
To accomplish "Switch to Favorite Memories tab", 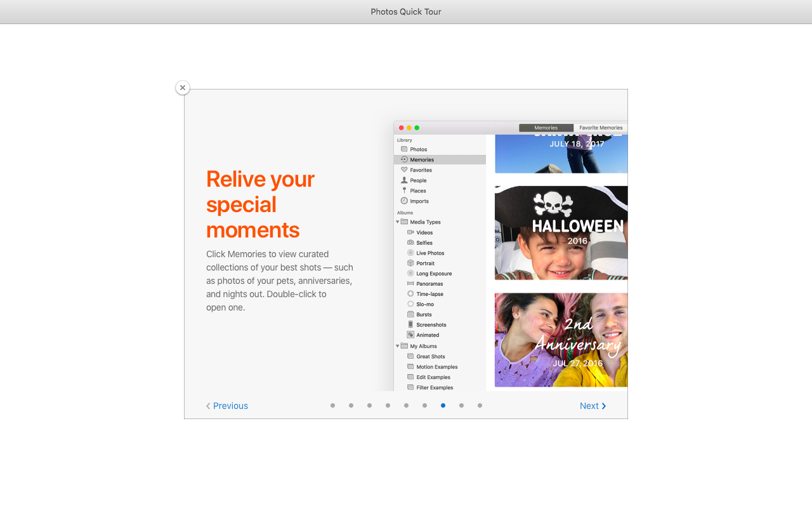I will (x=600, y=128).
